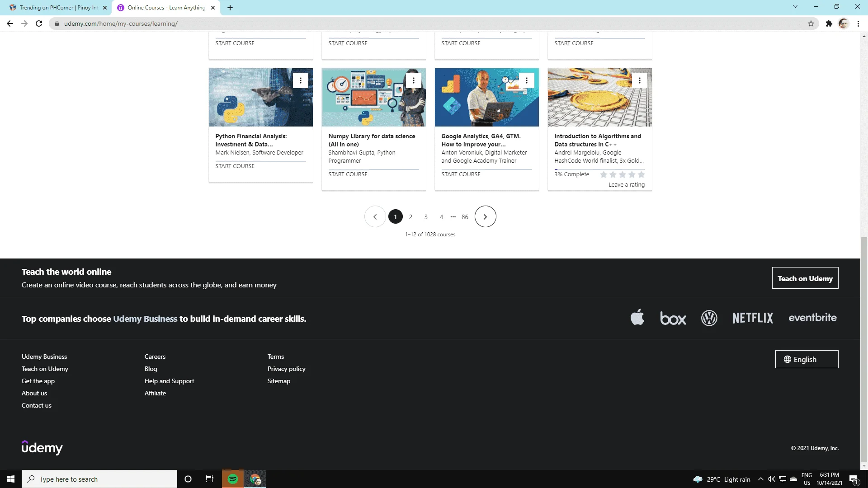The height and width of the screenshot is (488, 868).
Task: Reload the Udemy page
Action: (x=39, y=23)
